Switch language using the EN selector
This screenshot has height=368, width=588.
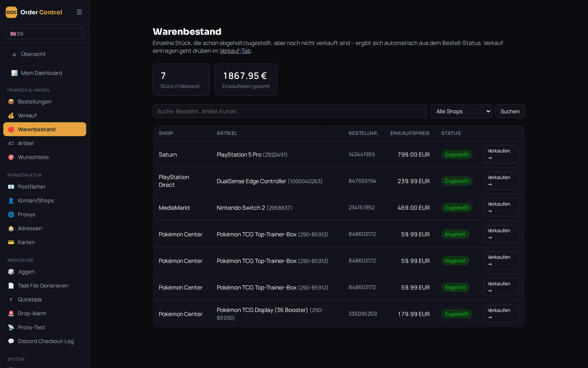[45, 34]
